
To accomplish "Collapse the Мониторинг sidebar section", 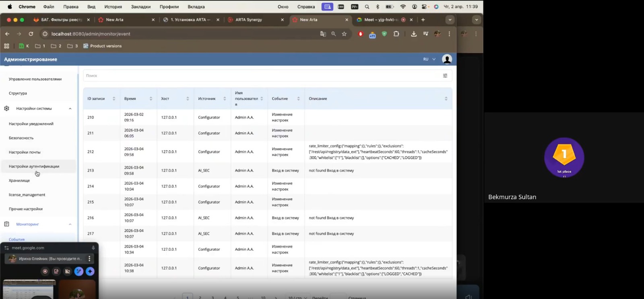I will coord(70,224).
